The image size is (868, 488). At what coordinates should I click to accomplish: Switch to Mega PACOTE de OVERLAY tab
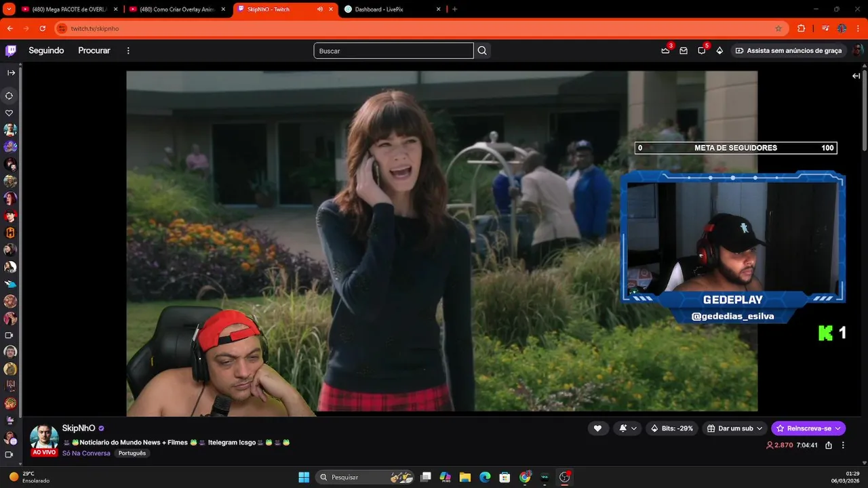pyautogui.click(x=69, y=9)
